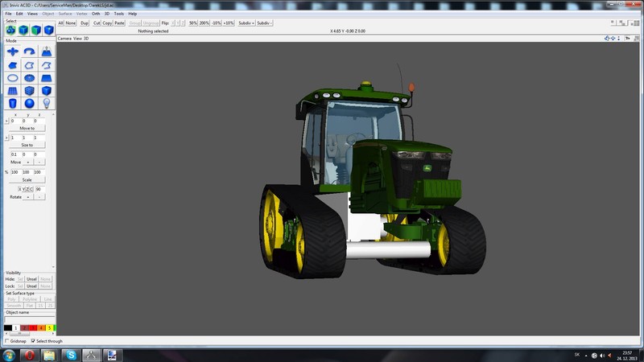Click the Subdiv - button
The image size is (644, 362).
[264, 23]
